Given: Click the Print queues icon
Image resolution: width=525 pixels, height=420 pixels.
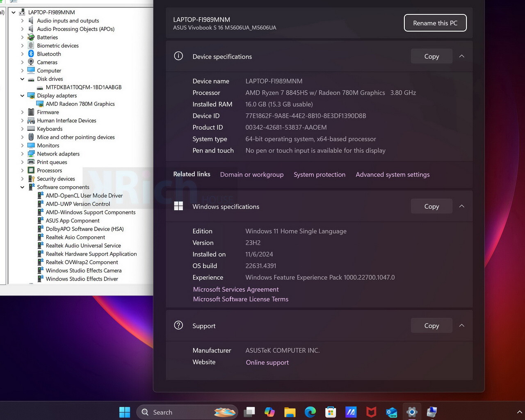Looking at the screenshot, I should [x=31, y=162].
